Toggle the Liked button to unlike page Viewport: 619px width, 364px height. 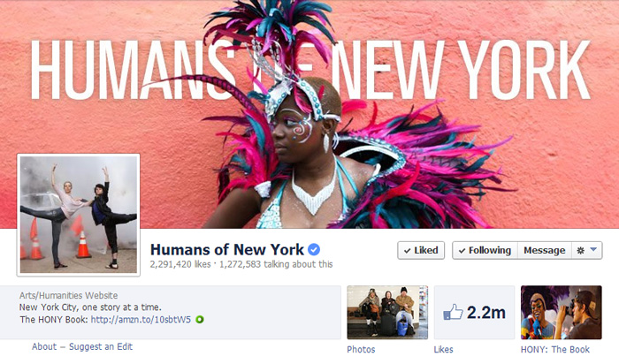point(421,250)
